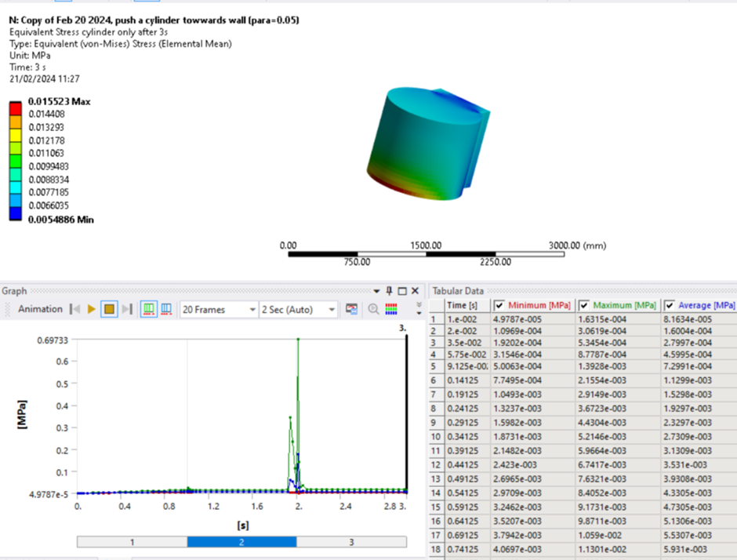Select the legend value 0.011063
This screenshot has height=560, width=737.
click(46, 153)
